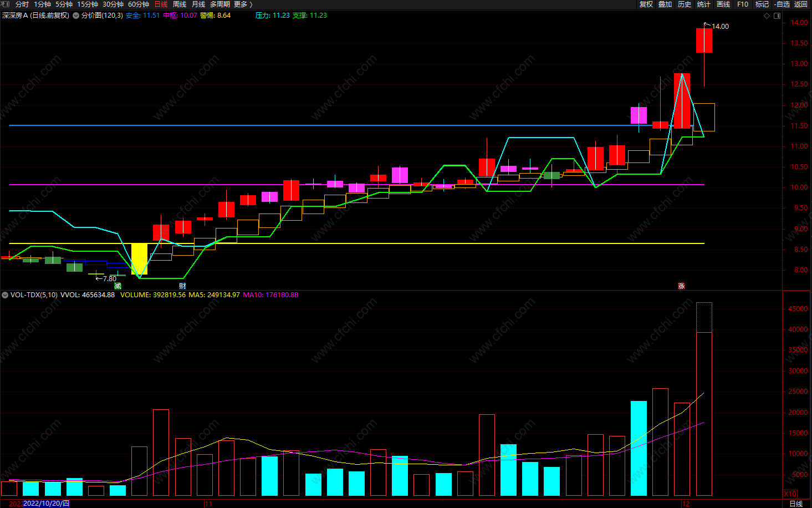This screenshot has height=508, width=812.
Task: Click the 标记 mark button
Action: click(x=762, y=4)
